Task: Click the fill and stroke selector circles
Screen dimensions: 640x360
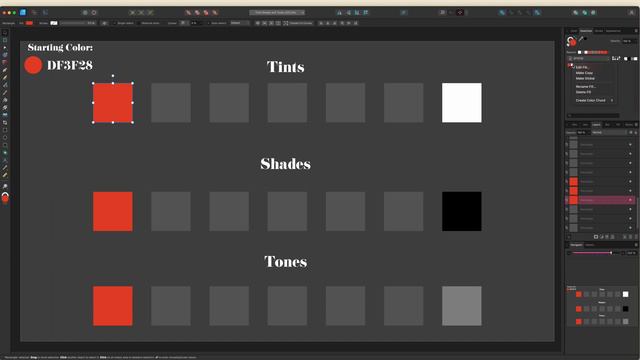Action: tap(571, 41)
